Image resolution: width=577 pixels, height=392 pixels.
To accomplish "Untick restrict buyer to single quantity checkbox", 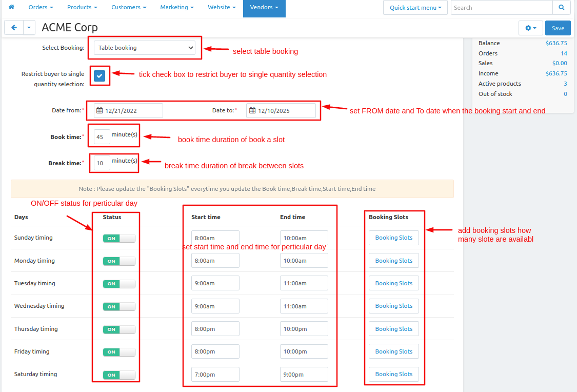I will pos(100,76).
